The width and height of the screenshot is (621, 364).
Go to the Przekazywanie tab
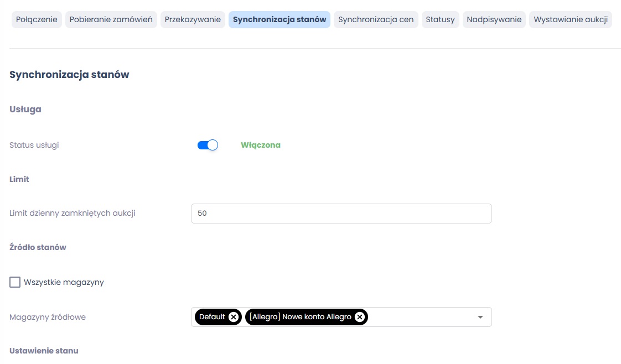point(193,19)
